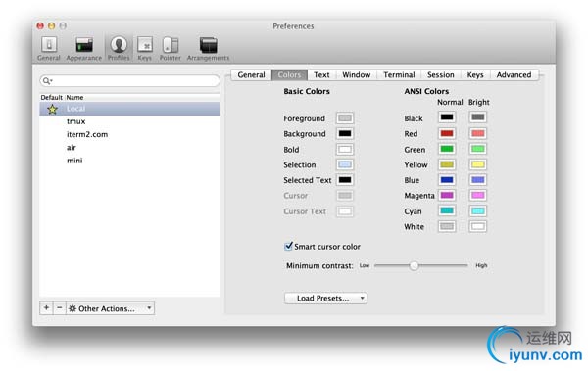Switch to the Session tab
The image size is (588, 371).
[x=441, y=75]
